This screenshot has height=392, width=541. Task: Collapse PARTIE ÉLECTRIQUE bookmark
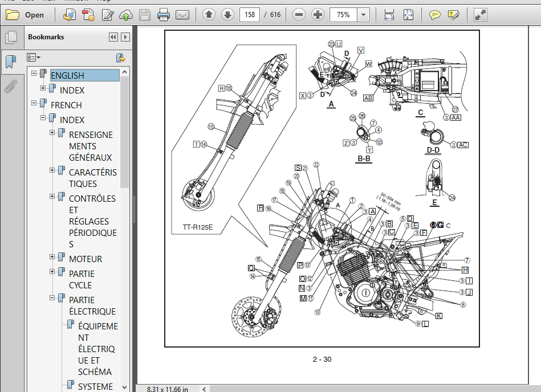pyautogui.click(x=52, y=297)
